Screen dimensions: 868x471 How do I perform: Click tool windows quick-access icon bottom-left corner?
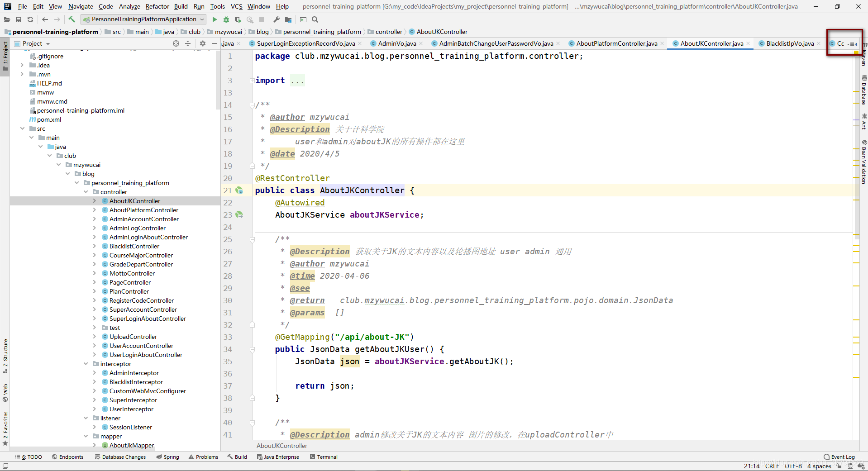5,466
